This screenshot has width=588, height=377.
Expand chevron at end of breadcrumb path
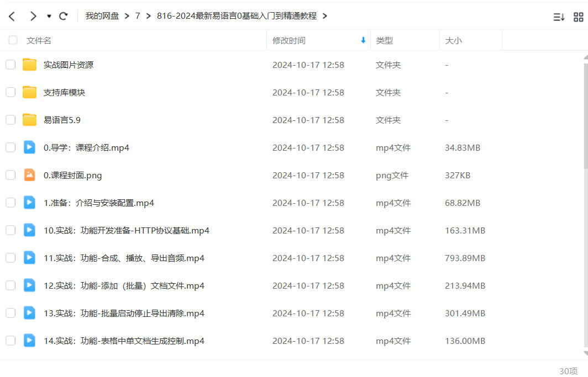pyautogui.click(x=325, y=16)
